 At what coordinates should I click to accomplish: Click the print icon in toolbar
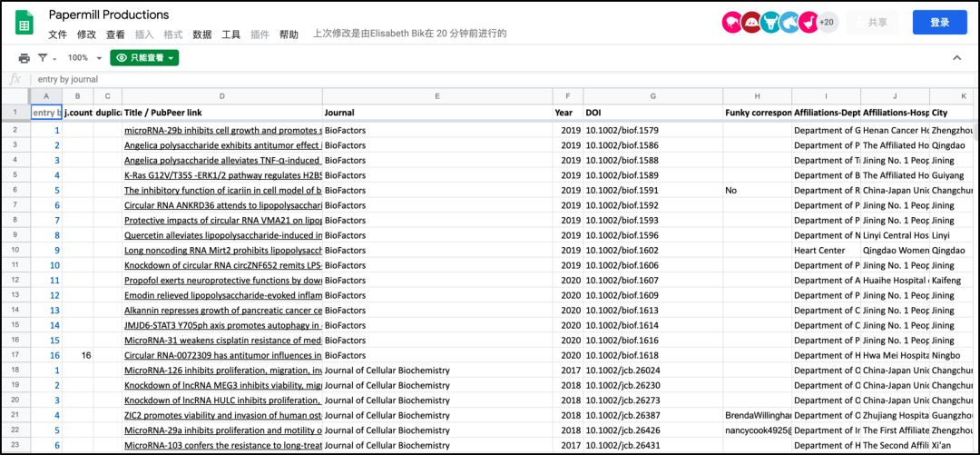point(24,58)
